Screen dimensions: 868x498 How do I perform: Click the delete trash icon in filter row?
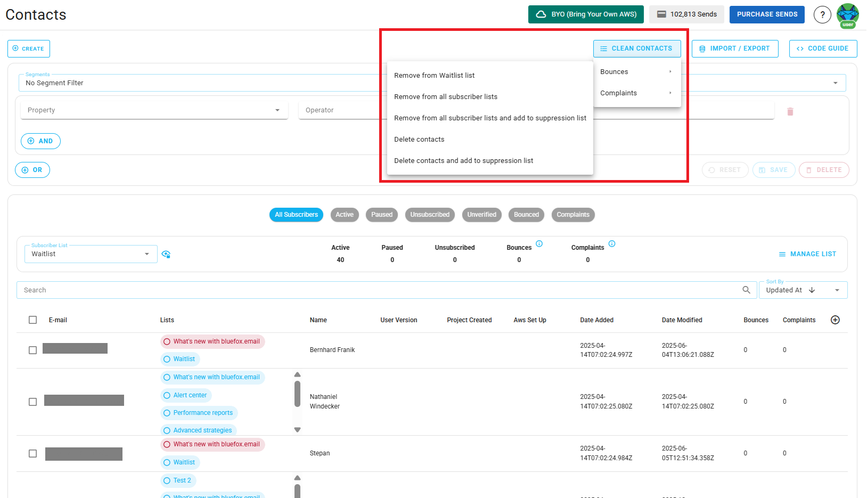click(790, 111)
